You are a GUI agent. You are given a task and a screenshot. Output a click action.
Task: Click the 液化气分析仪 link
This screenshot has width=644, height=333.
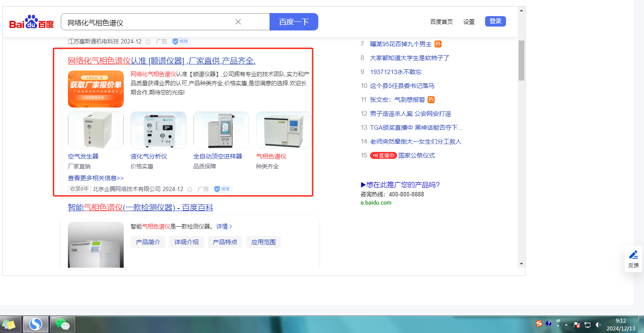(149, 156)
